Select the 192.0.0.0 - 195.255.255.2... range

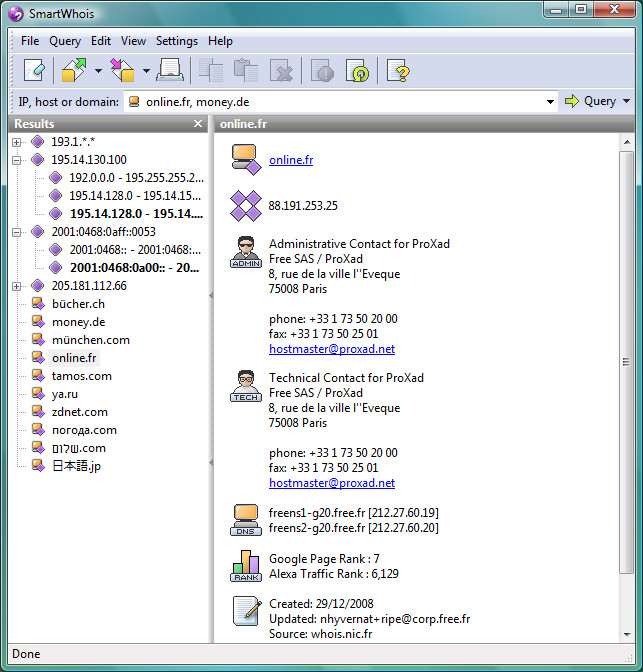coord(136,178)
